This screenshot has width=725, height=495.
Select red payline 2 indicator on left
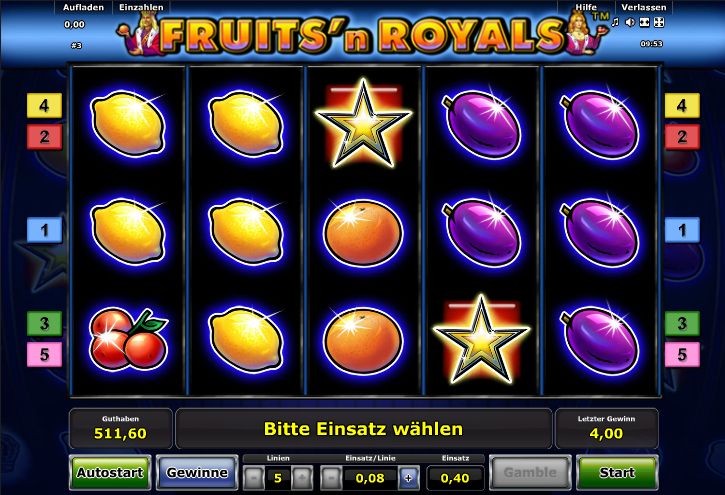44,137
